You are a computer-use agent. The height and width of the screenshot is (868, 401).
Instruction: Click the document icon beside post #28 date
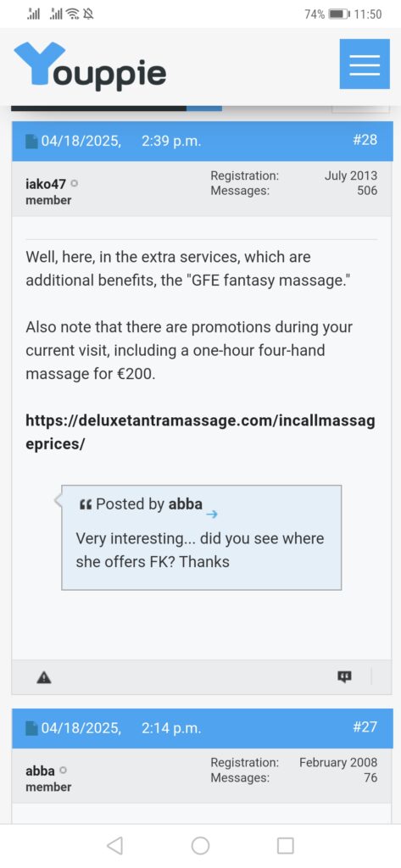(31, 141)
